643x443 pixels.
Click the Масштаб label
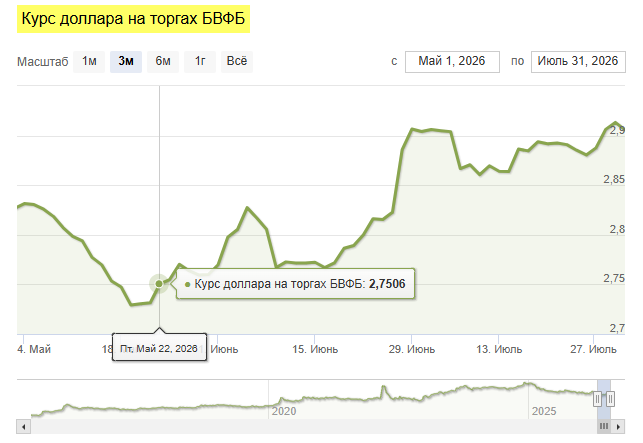click(x=43, y=62)
